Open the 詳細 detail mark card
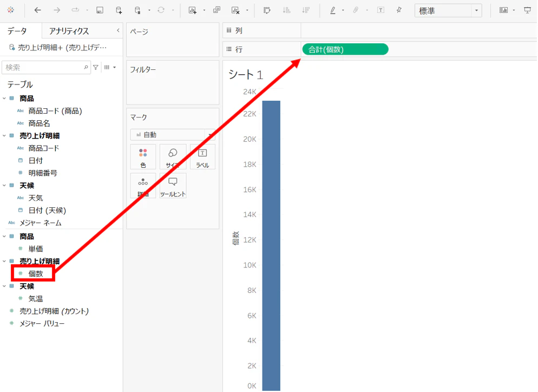Screen dimensions: 538x392 143,186
